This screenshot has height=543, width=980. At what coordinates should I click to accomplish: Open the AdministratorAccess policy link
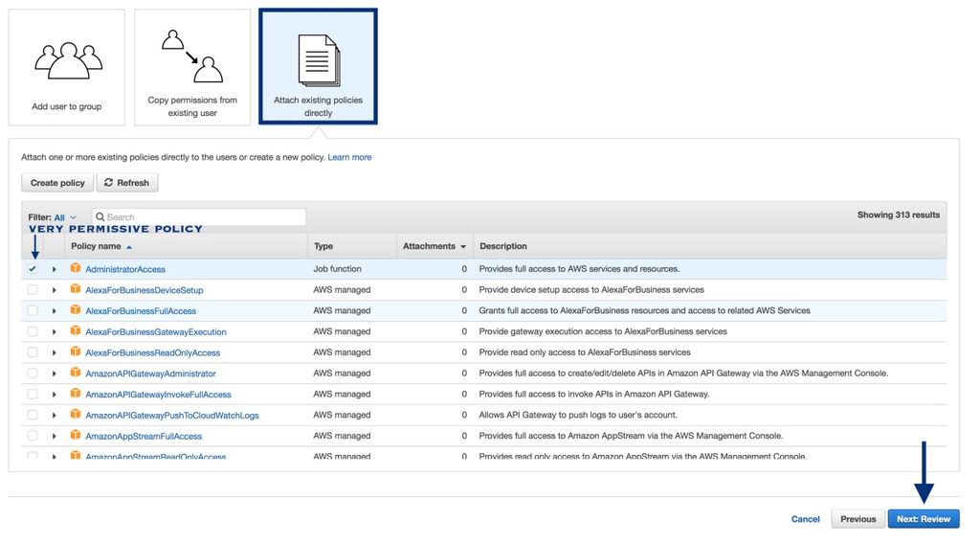125,270
